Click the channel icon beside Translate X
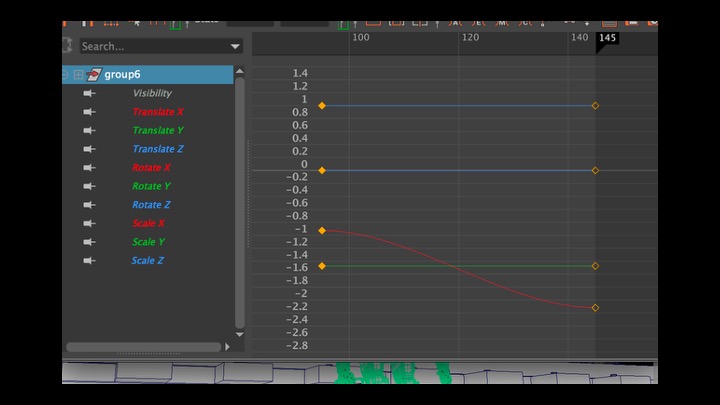 90,112
